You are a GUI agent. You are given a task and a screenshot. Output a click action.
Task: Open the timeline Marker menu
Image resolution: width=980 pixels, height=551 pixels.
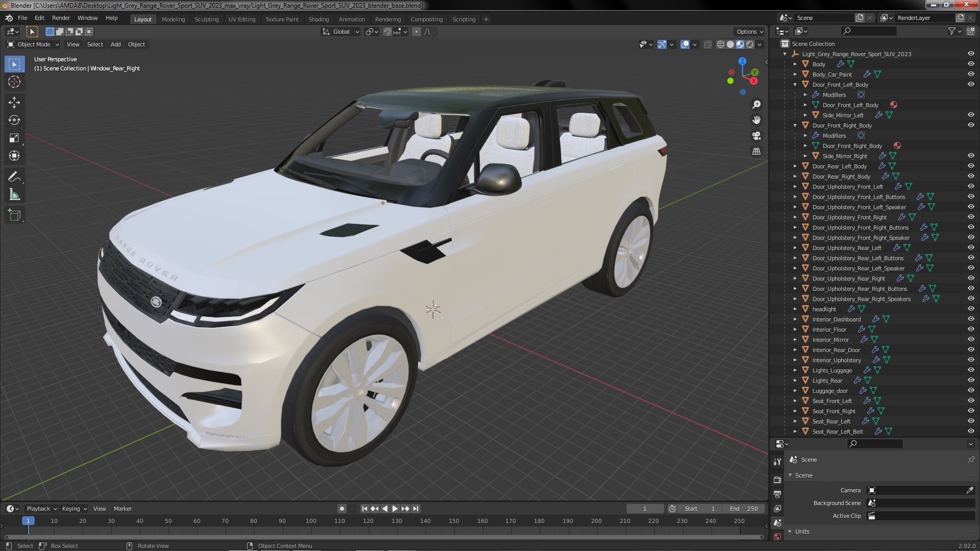click(122, 509)
